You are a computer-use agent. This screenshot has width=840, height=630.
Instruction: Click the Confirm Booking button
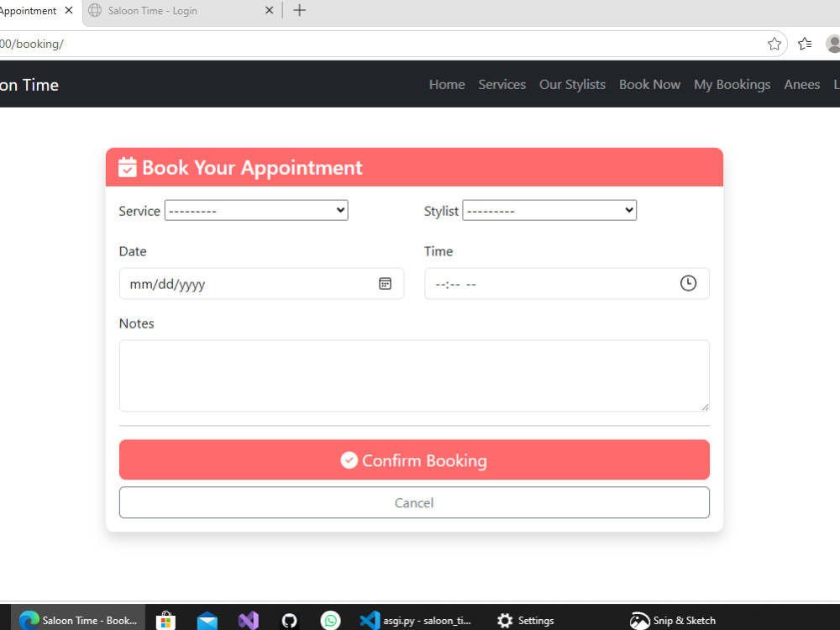coord(414,459)
